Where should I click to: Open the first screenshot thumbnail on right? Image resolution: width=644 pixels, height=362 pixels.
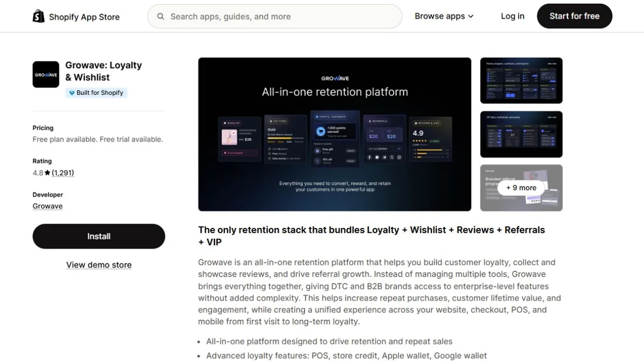click(521, 80)
